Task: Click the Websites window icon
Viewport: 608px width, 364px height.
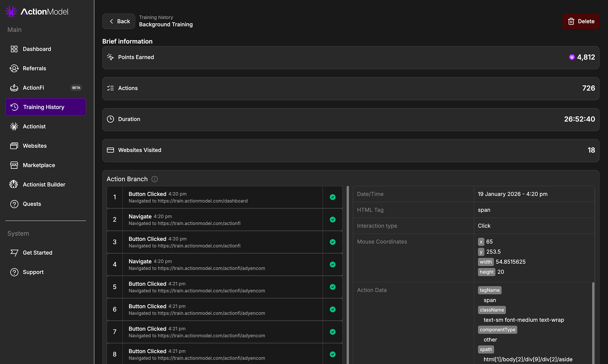Action: pos(14,146)
